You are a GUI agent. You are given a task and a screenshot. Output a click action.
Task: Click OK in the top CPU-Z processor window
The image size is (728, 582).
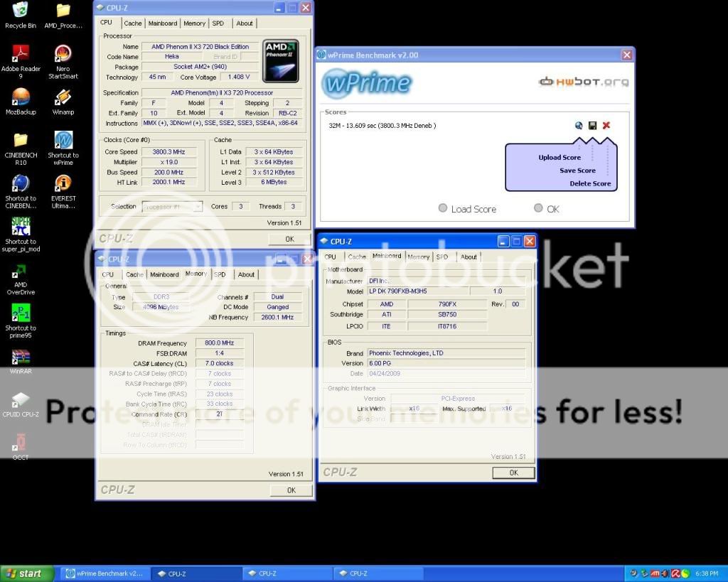[x=289, y=239]
